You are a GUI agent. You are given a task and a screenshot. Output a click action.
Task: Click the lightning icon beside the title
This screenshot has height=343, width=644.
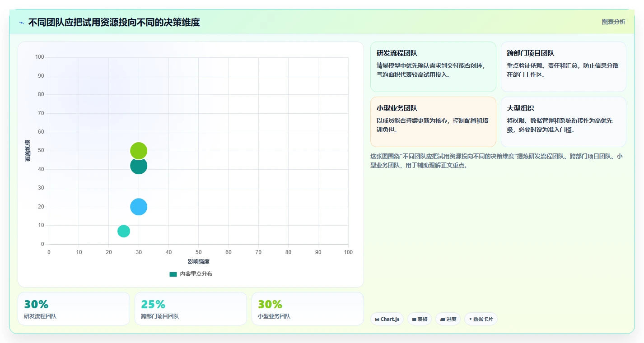pyautogui.click(x=22, y=23)
